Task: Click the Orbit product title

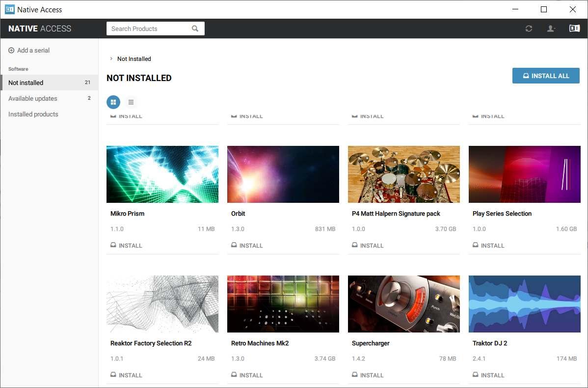Action: [x=238, y=214]
